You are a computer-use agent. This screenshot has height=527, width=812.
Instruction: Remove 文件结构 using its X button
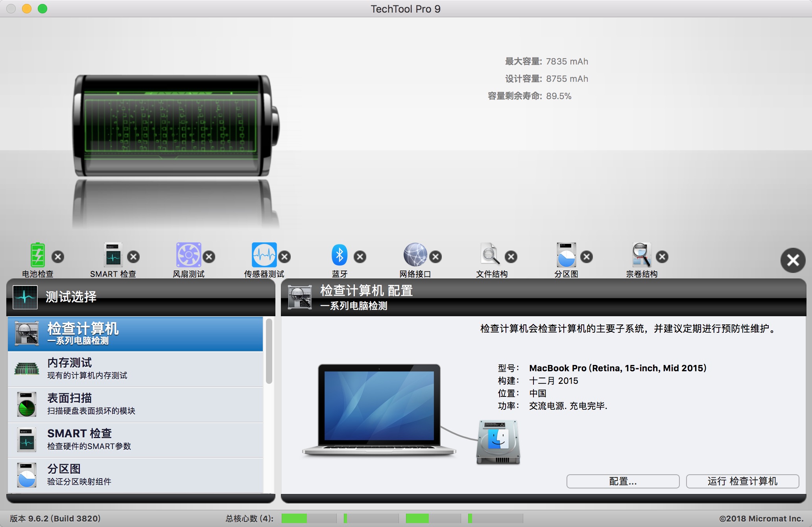[x=511, y=257]
